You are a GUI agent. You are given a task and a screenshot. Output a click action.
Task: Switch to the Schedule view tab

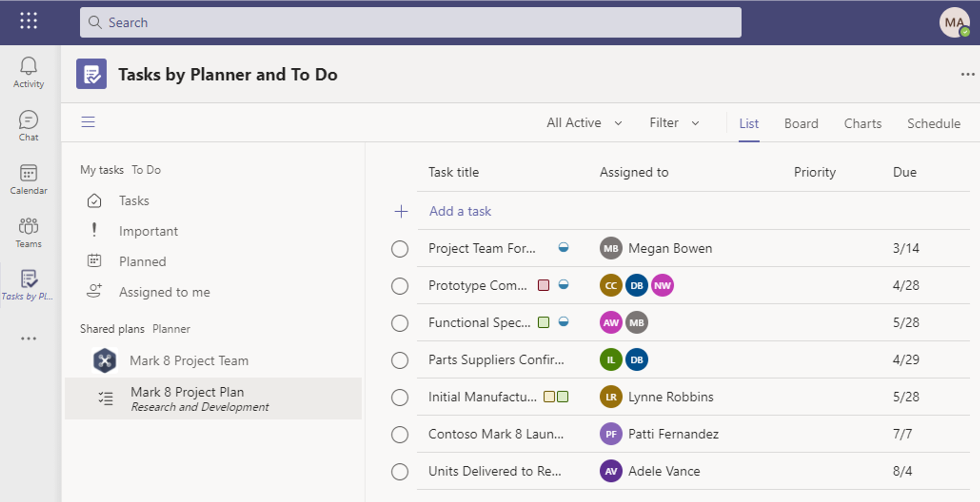934,123
